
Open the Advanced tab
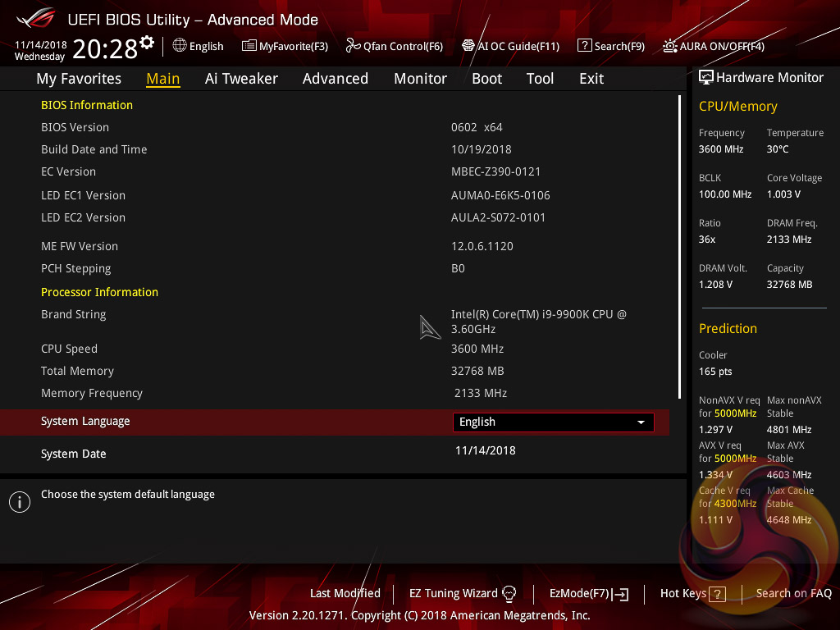336,79
